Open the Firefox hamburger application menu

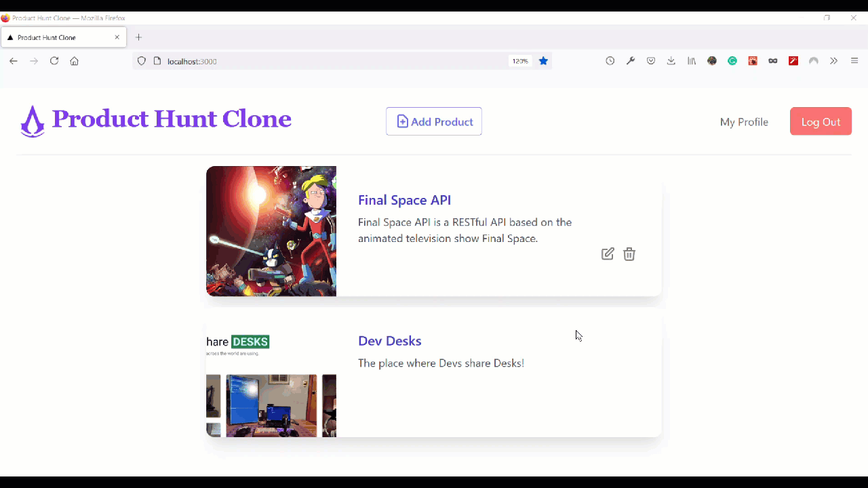pos(854,61)
